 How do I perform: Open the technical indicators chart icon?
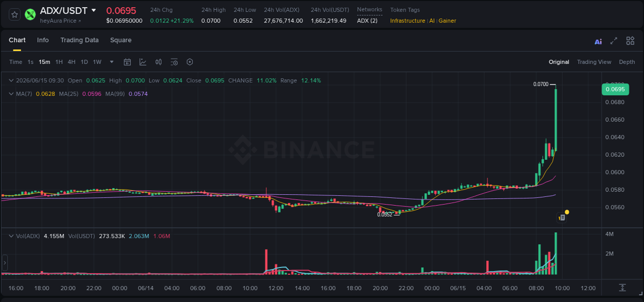(x=143, y=62)
